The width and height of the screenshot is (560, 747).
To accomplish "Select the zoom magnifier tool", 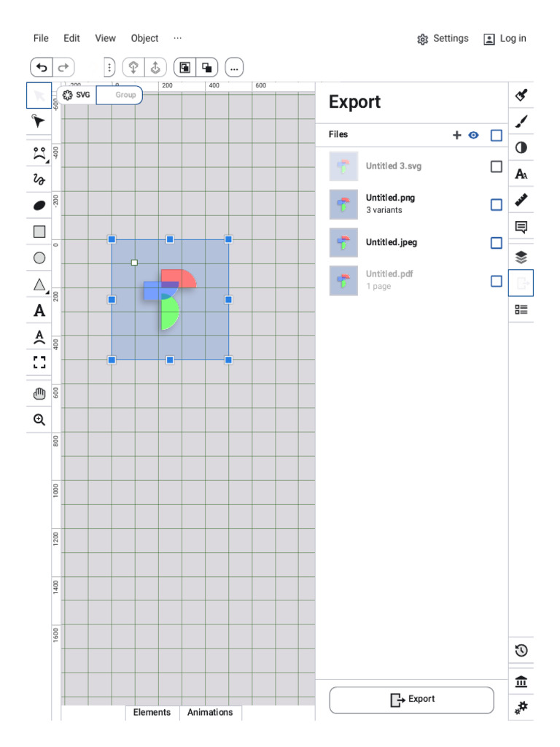I will [39, 419].
